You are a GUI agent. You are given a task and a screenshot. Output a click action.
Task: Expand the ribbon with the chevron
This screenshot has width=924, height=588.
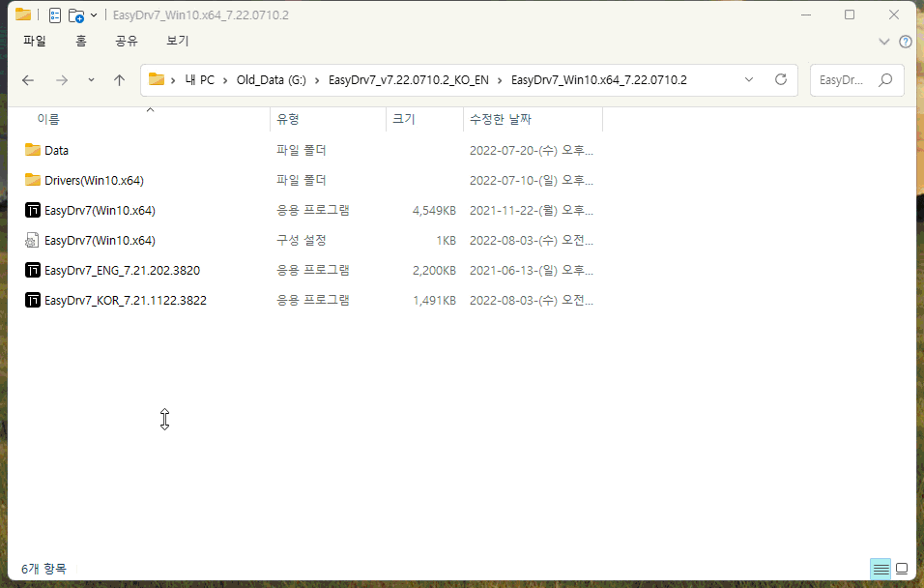coord(884,42)
